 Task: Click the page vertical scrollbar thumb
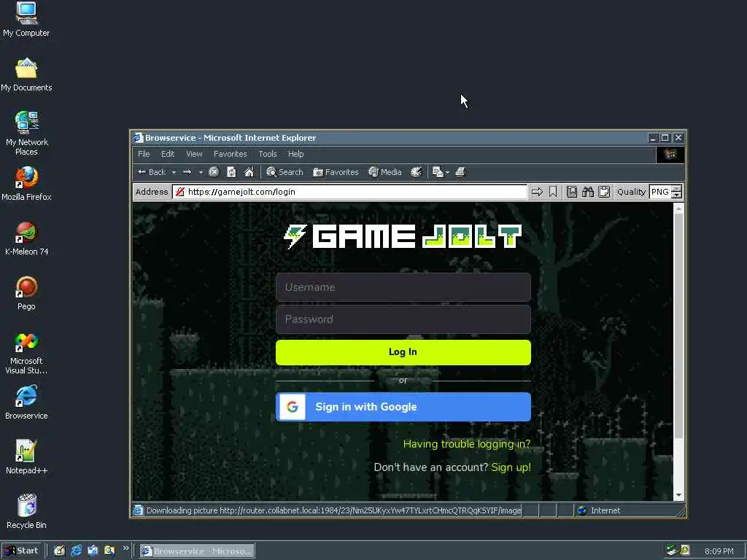pos(679,326)
